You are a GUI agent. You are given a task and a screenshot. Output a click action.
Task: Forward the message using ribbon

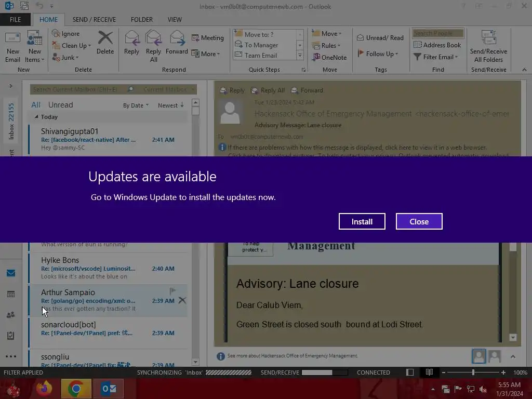point(177,43)
